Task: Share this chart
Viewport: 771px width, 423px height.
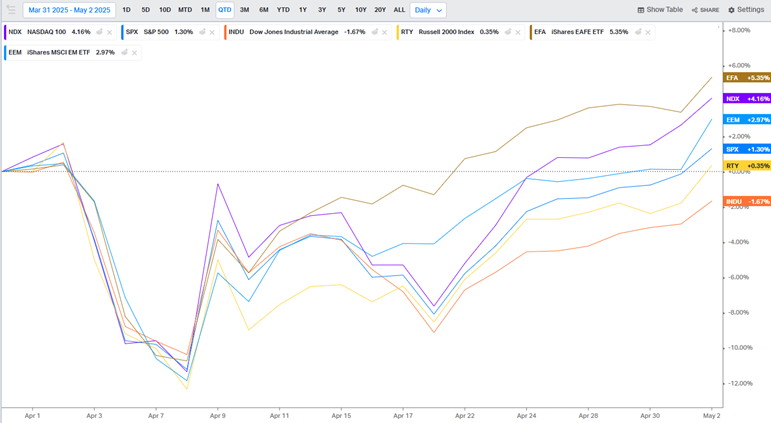Action: click(x=705, y=10)
